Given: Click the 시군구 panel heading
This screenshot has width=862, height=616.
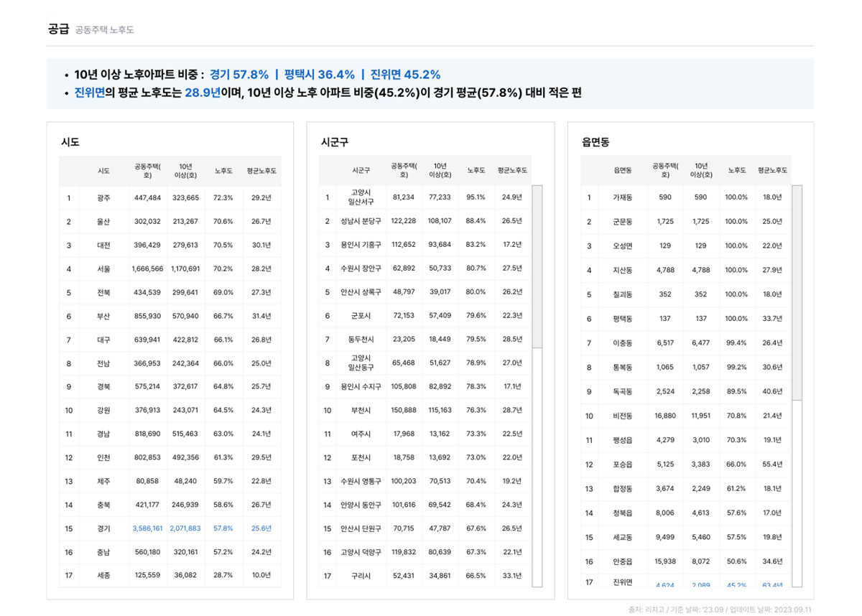Looking at the screenshot, I should click(335, 142).
